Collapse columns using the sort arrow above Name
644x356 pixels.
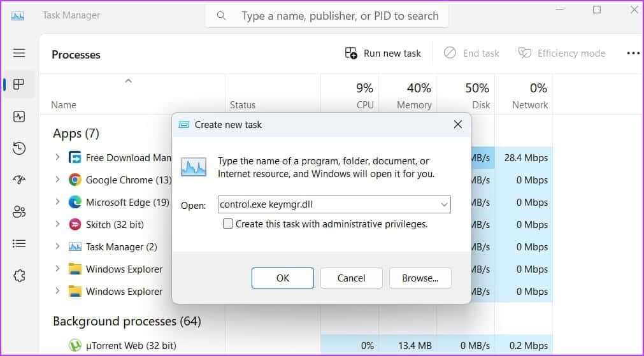click(x=128, y=81)
